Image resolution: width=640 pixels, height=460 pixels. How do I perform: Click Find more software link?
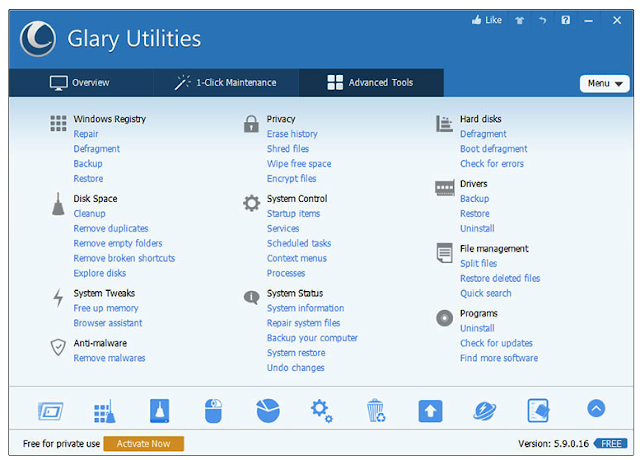[499, 358]
